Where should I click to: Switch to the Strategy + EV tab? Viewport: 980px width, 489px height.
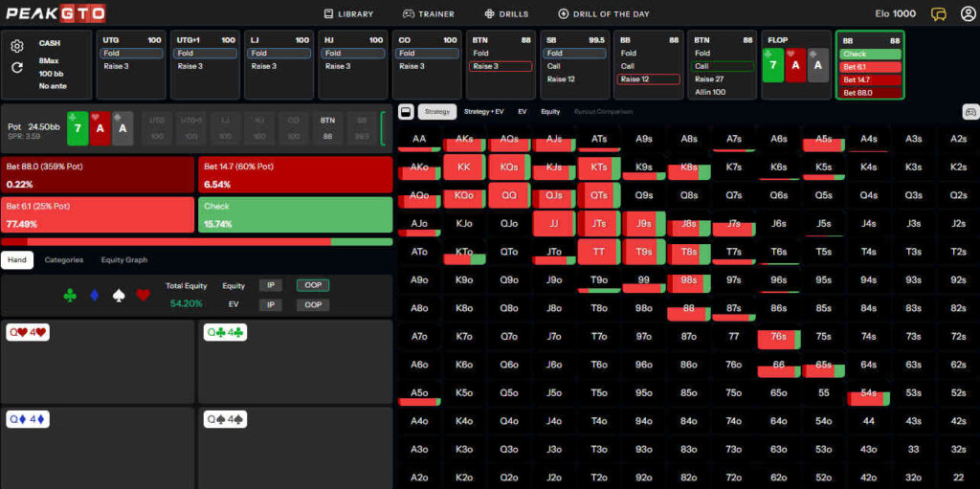click(x=484, y=112)
